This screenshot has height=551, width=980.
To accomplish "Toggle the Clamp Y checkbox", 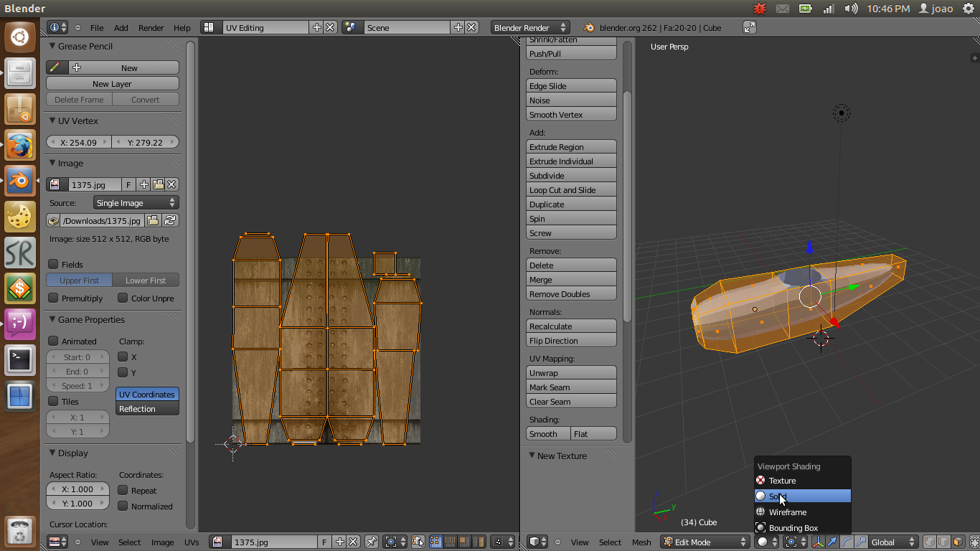I will tap(123, 372).
